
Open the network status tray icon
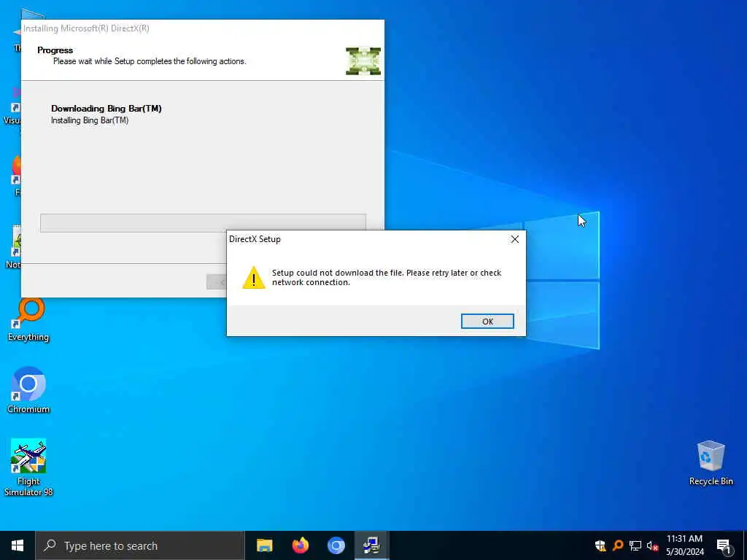pyautogui.click(x=635, y=545)
